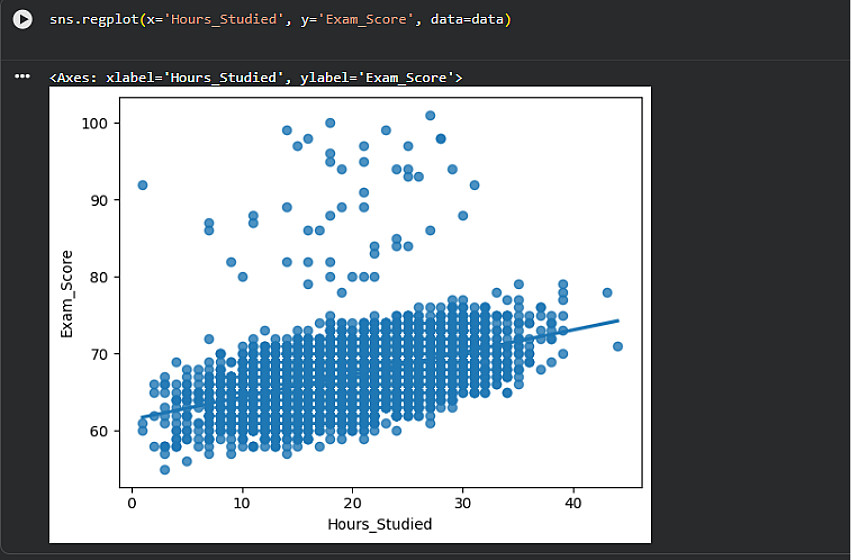The image size is (851, 560).
Task: Click the isolated outlier point near score 92
Action: click(142, 185)
